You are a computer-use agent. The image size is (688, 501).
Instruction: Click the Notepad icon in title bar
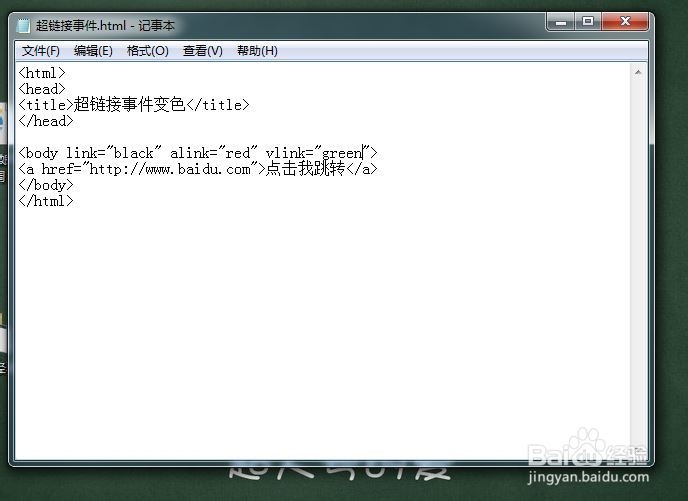[x=23, y=25]
